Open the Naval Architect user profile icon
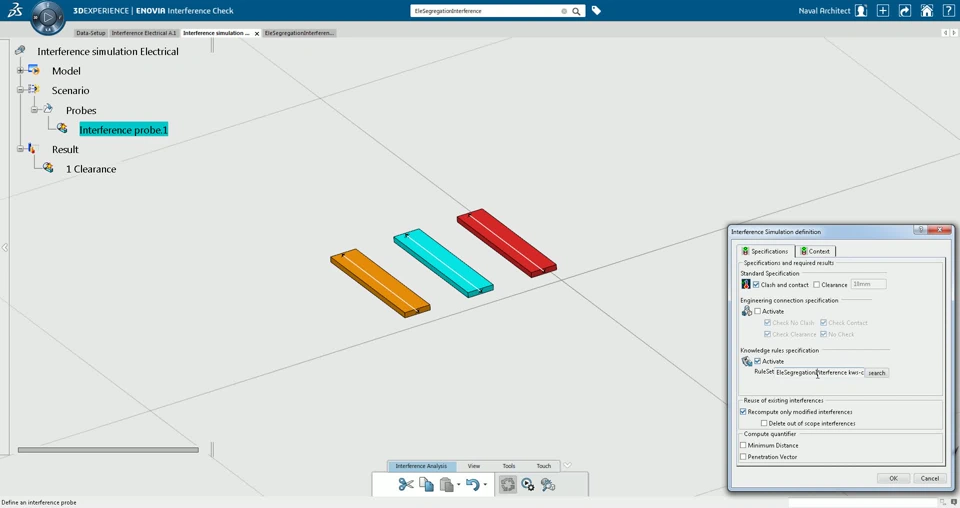 pyautogui.click(x=861, y=10)
